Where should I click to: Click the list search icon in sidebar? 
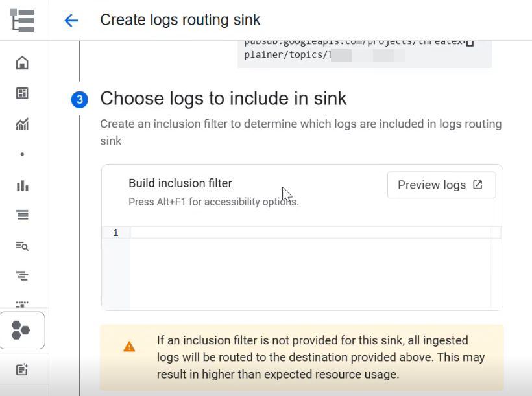(x=22, y=246)
